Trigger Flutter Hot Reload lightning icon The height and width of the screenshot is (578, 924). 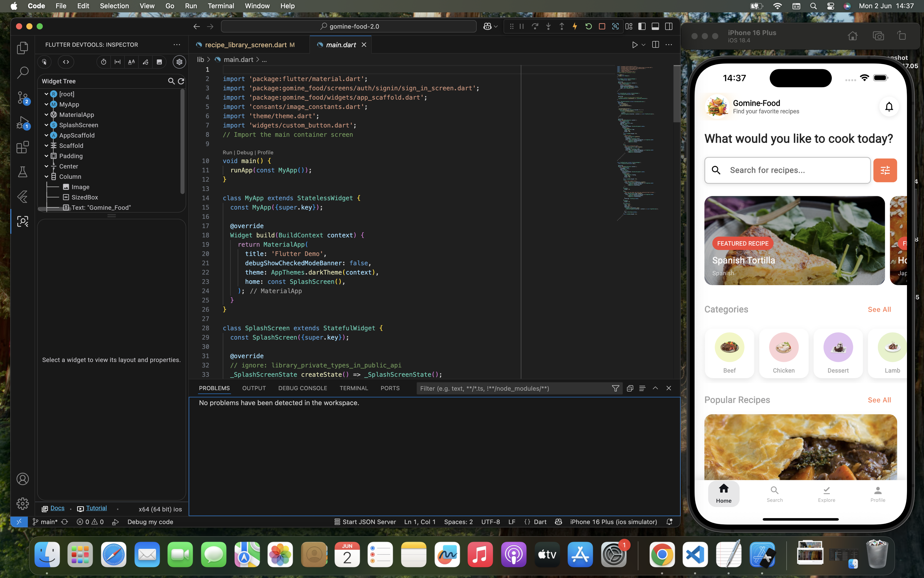click(x=575, y=26)
